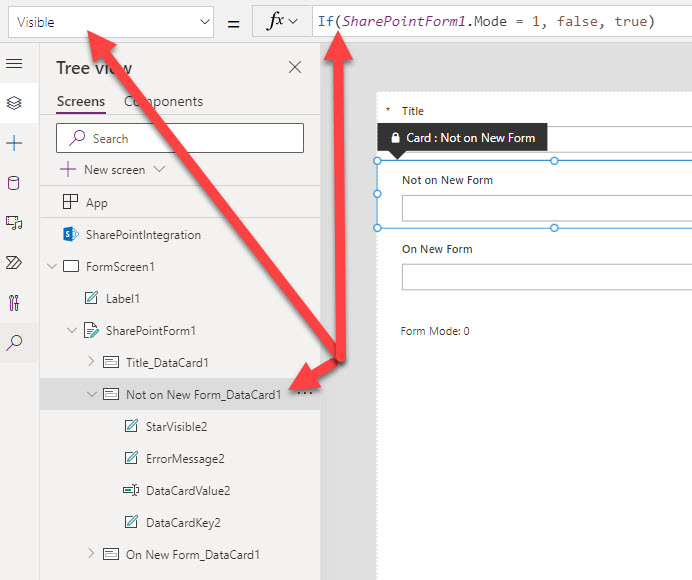Click the Not on New Form label on canvas
692x580 pixels.
(447, 180)
